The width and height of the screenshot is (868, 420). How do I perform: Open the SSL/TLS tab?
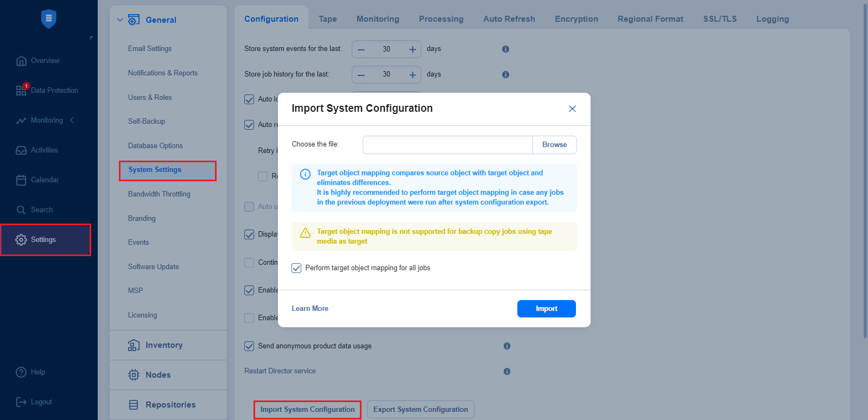[x=720, y=19]
